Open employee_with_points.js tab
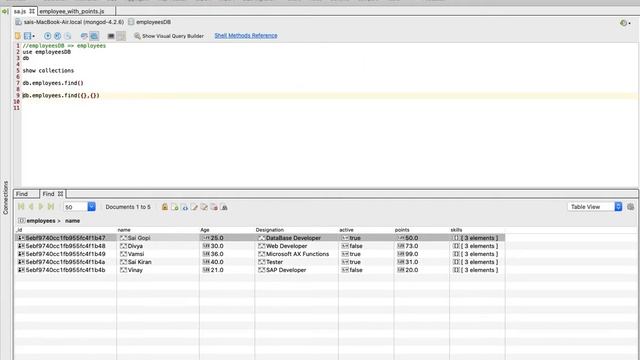Viewport: 640px width, 360px height. click(x=72, y=11)
